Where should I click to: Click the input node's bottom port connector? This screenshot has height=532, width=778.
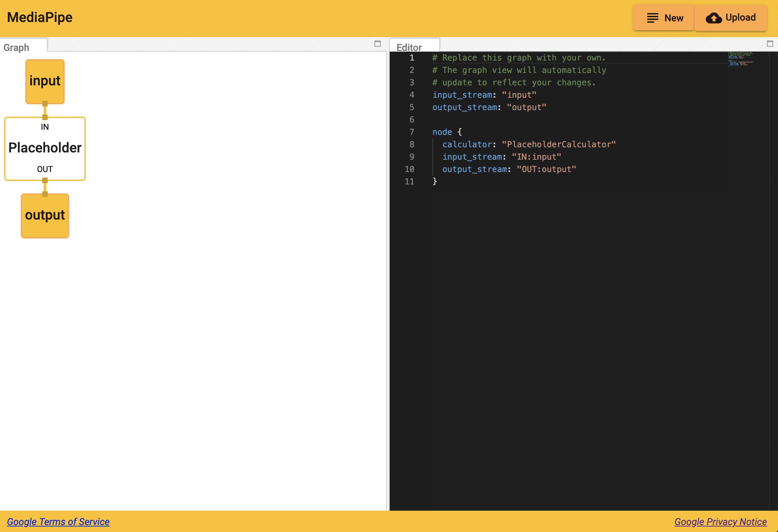tap(45, 104)
